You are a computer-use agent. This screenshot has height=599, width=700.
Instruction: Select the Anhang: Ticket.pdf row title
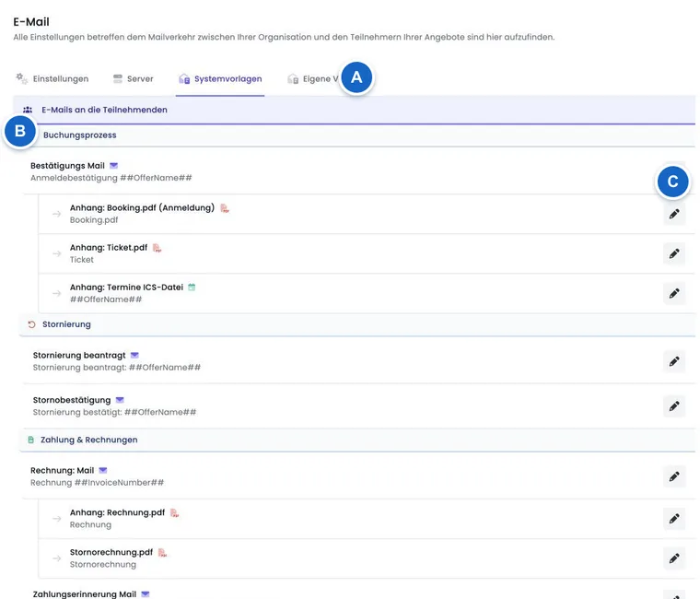109,248
